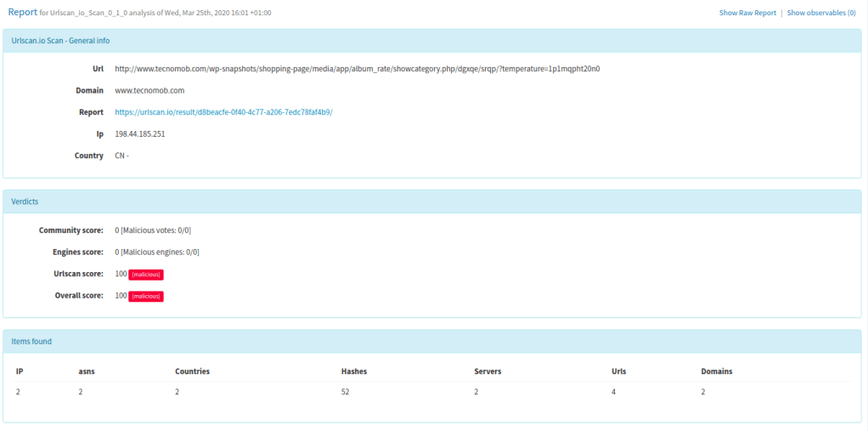The image size is (868, 431).
Task: Click the Hashes column header
Action: tap(353, 371)
